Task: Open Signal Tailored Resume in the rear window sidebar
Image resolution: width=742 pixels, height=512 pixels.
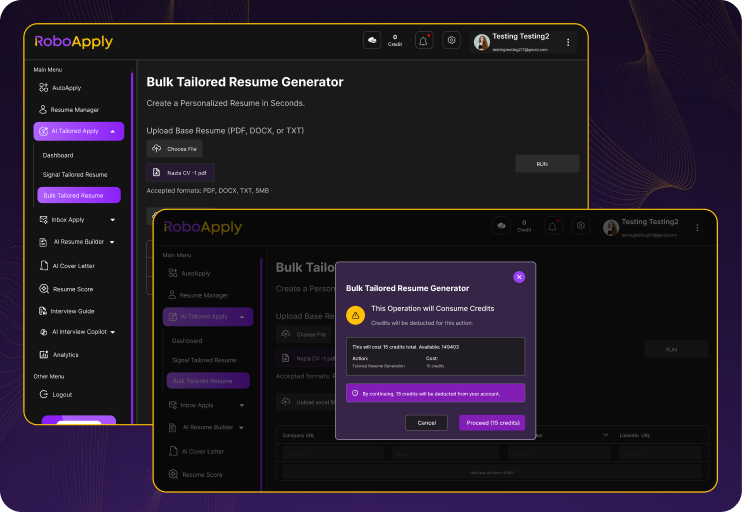Action: coord(75,175)
